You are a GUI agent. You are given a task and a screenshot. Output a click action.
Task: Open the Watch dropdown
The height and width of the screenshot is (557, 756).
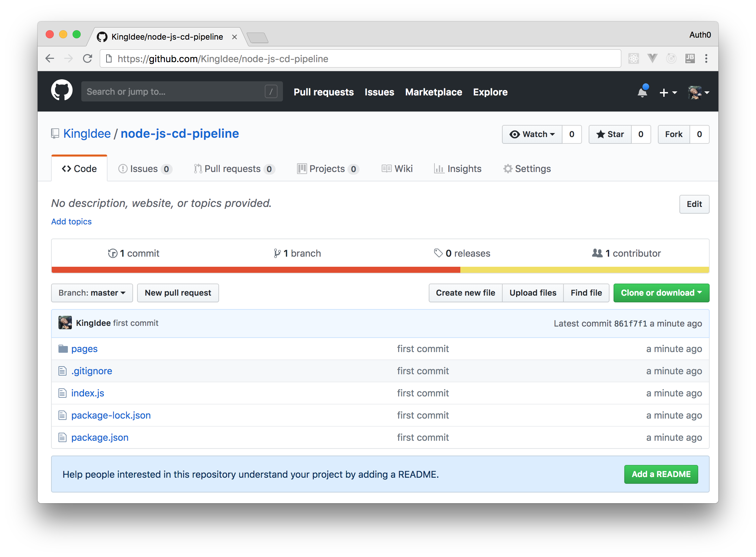532,134
